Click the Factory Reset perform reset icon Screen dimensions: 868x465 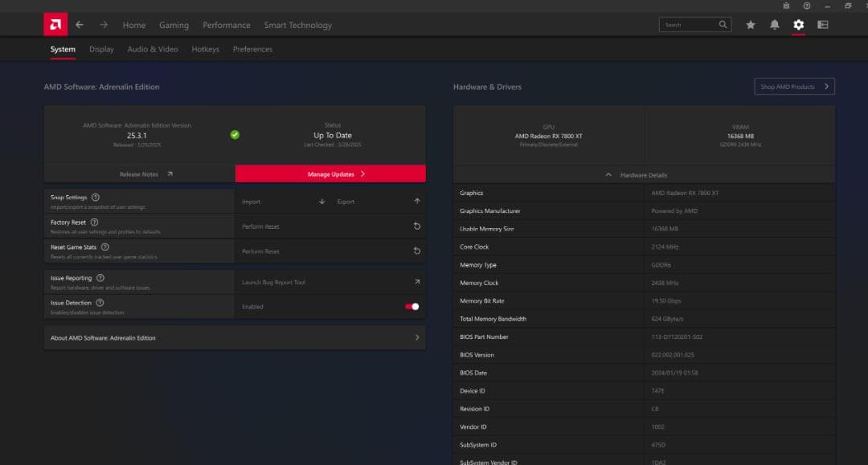click(x=416, y=226)
